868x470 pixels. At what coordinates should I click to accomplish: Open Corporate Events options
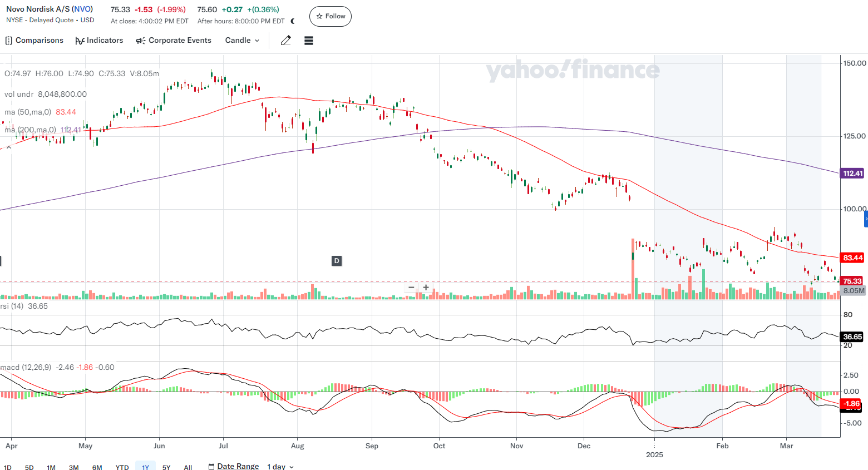[174, 41]
